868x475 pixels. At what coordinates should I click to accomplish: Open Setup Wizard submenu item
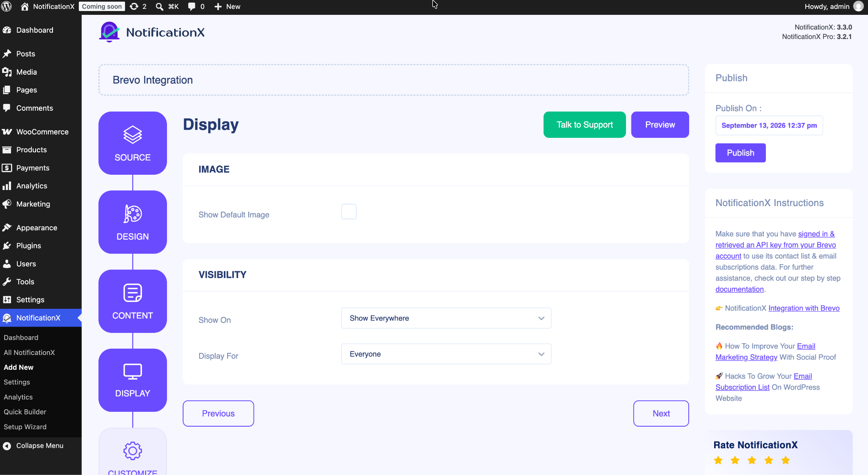pyautogui.click(x=25, y=427)
